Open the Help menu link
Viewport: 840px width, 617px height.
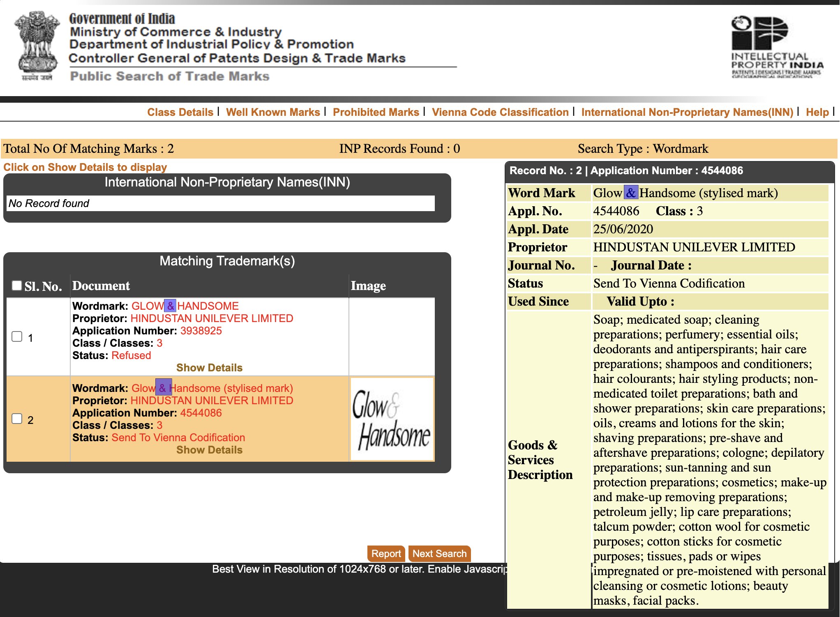click(817, 112)
